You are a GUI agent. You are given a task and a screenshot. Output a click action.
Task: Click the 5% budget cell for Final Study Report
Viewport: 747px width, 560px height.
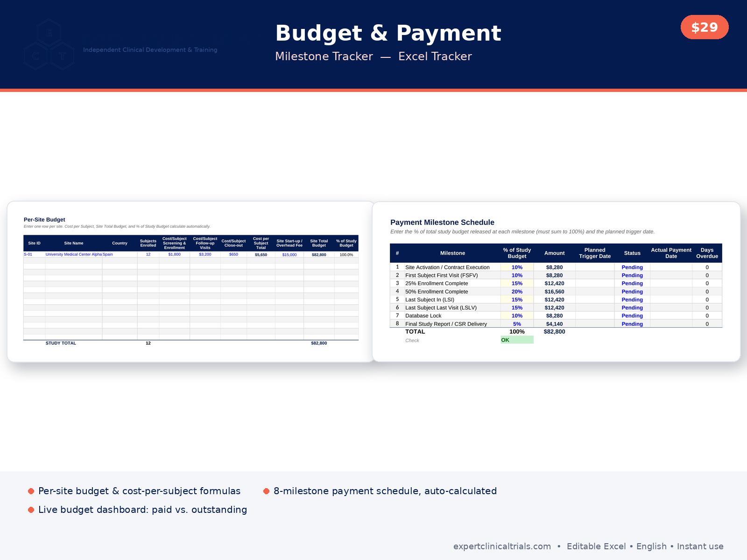[517, 324]
